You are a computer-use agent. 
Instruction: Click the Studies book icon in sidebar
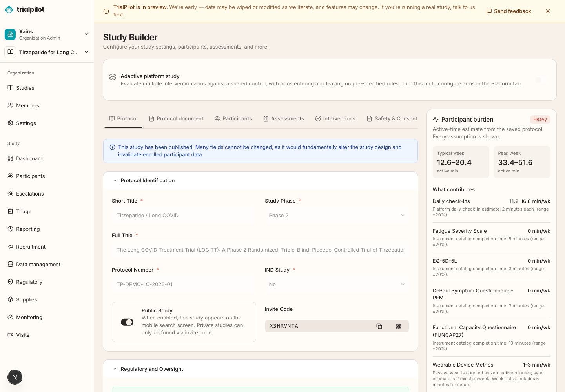click(11, 88)
